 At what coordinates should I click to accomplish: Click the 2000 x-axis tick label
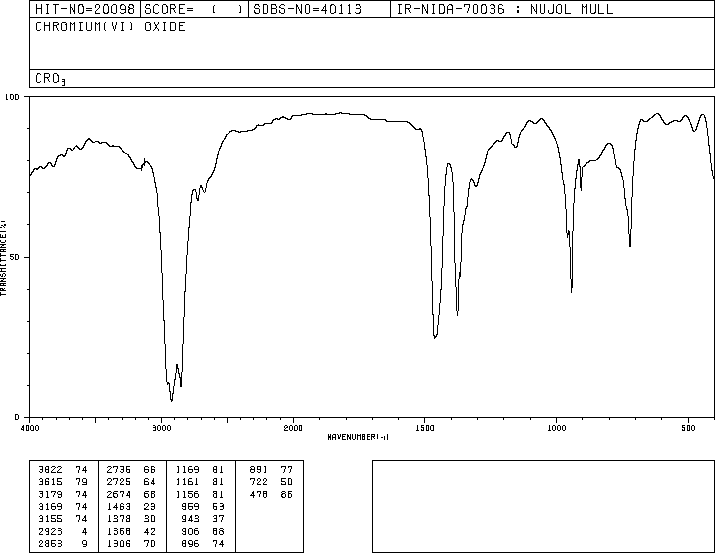click(x=293, y=428)
